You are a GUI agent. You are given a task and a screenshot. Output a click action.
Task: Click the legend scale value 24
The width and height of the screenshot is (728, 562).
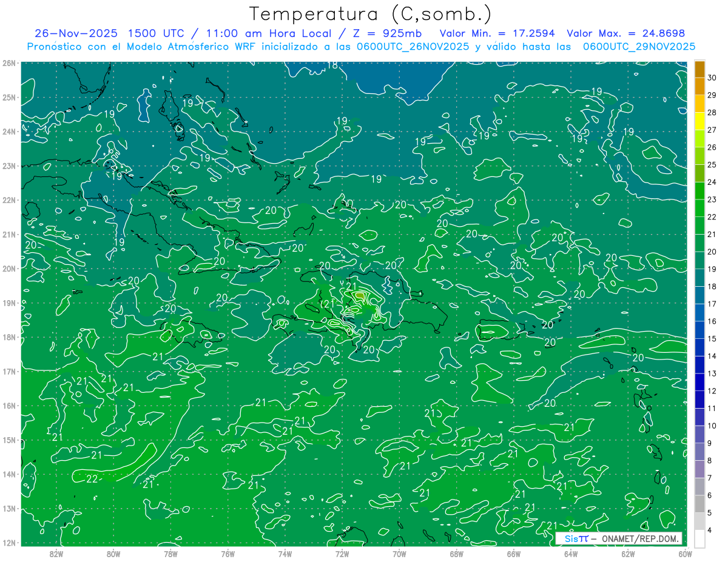(x=712, y=182)
